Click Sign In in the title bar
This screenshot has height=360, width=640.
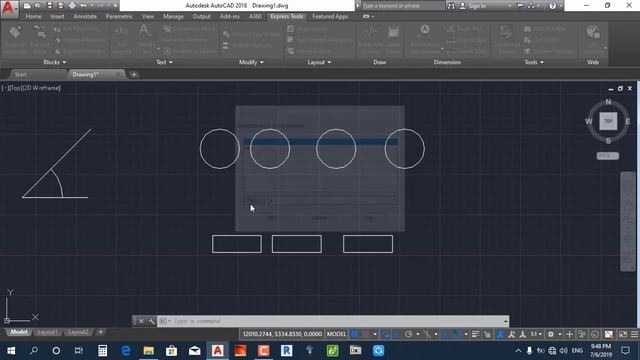click(x=477, y=6)
